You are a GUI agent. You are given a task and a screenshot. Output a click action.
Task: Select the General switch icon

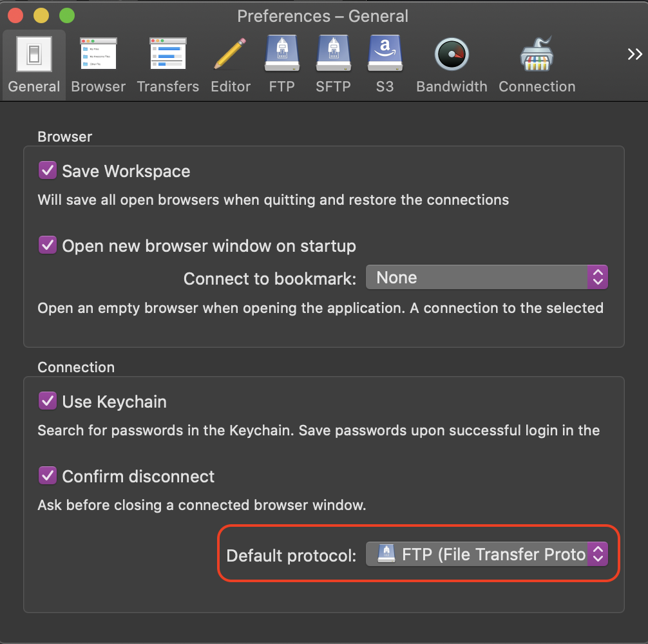[33, 55]
